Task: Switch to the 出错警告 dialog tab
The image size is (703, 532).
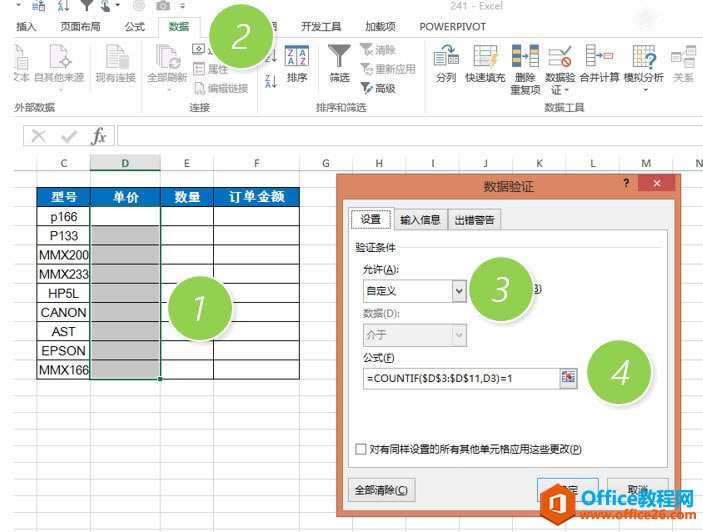Action: tap(474, 220)
